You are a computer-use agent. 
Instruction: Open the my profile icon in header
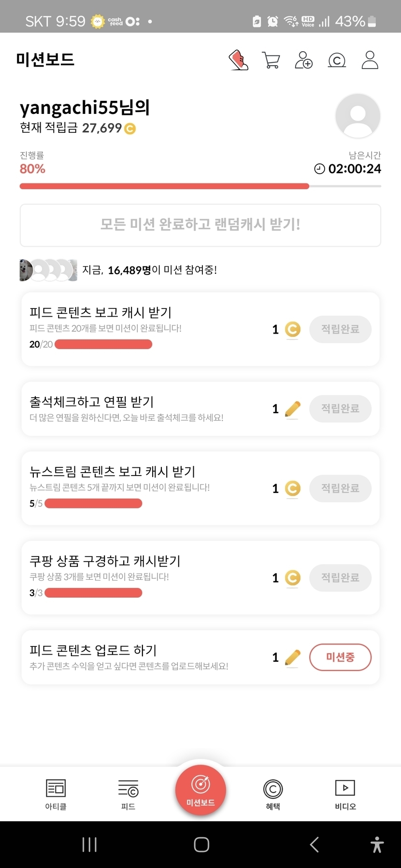point(370,60)
